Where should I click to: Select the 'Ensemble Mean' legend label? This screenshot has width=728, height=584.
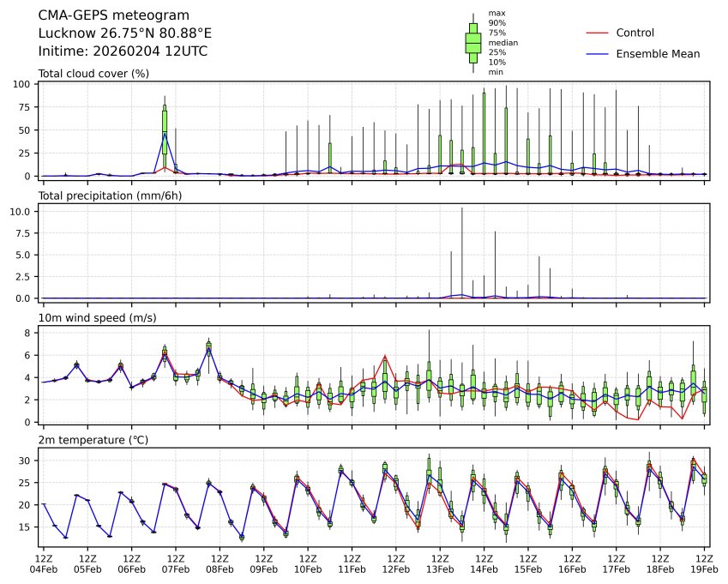[658, 53]
